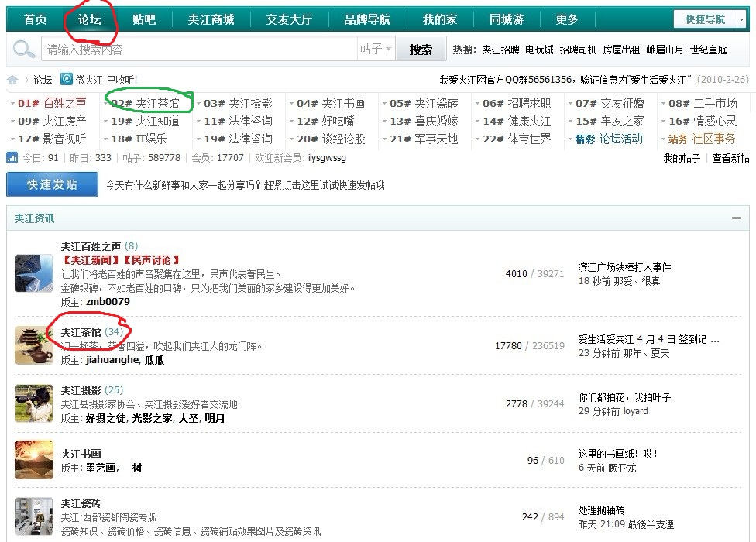Click the 快速发贴 button
The width and height of the screenshot is (756, 542).
(52, 185)
